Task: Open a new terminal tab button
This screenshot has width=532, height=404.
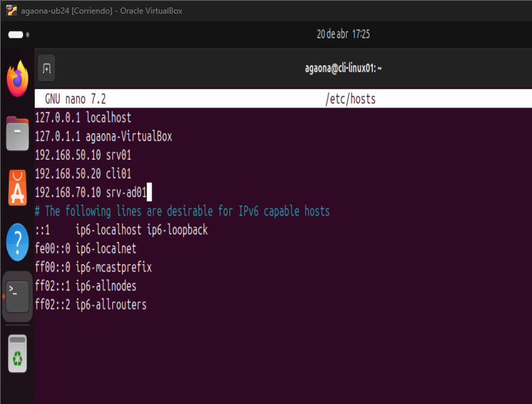Action: click(x=46, y=68)
